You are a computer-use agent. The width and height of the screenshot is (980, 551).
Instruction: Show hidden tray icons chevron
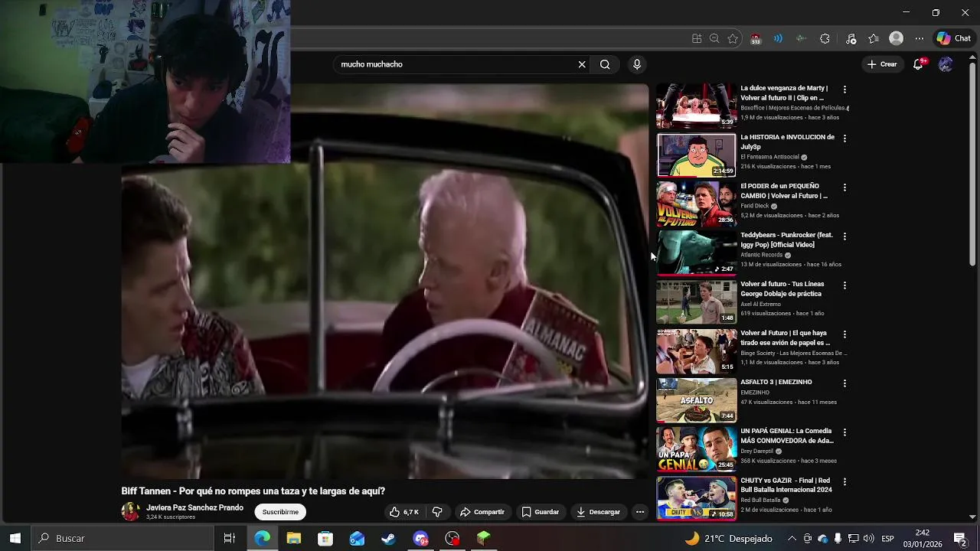tap(792, 538)
